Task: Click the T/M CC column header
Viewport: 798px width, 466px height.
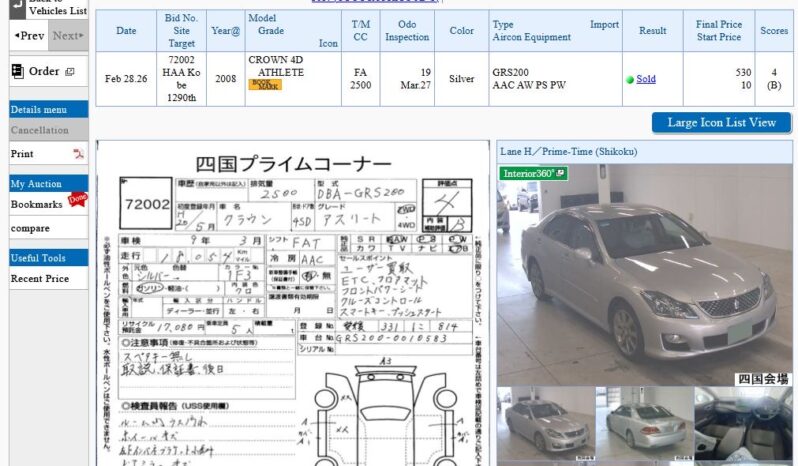Action: [360, 31]
